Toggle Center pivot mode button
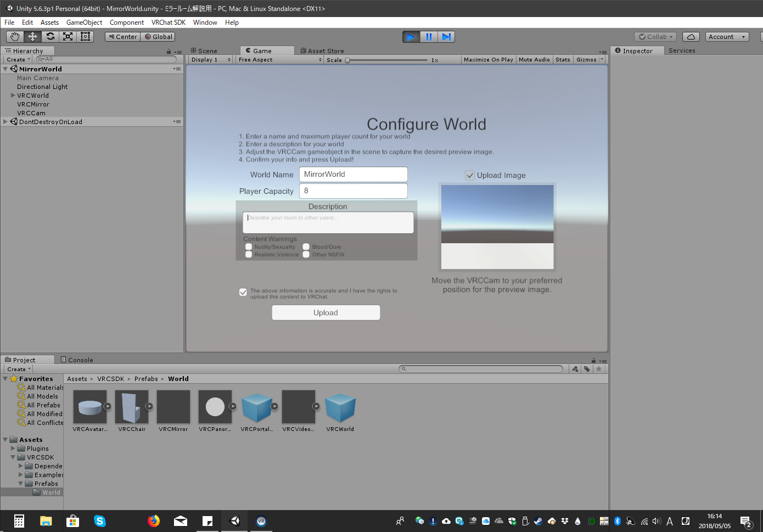 tap(123, 37)
